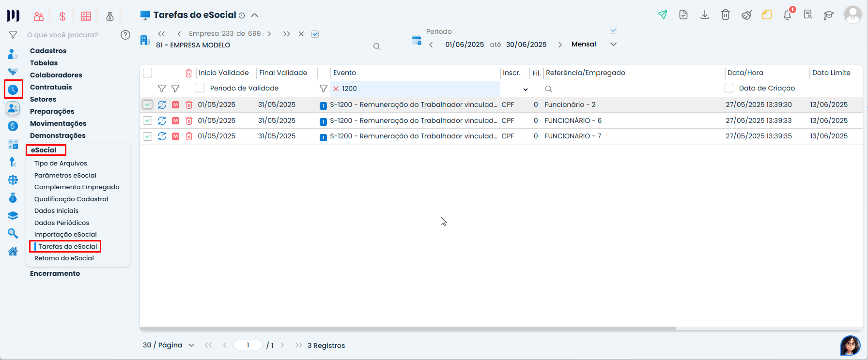This screenshot has width=868, height=360.
Task: Click refresh icon on Funcionário - 2 row
Action: point(162,105)
